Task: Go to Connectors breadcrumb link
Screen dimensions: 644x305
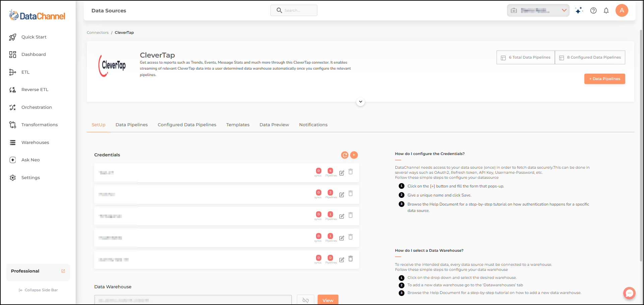Action: [x=98, y=33]
